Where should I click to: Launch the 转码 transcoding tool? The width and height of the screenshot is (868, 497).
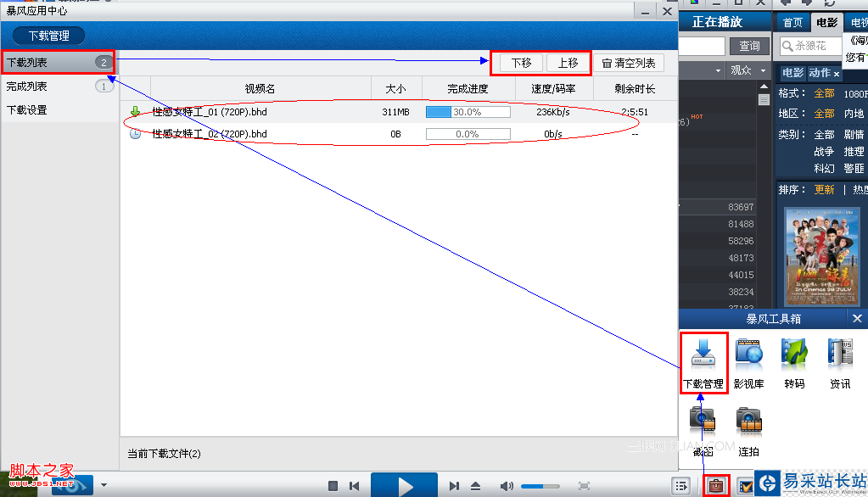point(794,362)
